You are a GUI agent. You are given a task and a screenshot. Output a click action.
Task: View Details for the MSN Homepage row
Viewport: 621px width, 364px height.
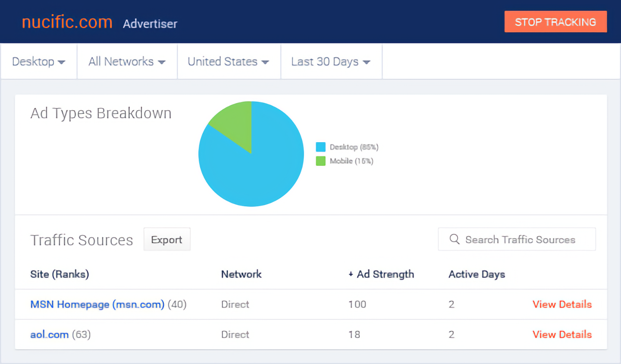click(x=562, y=305)
